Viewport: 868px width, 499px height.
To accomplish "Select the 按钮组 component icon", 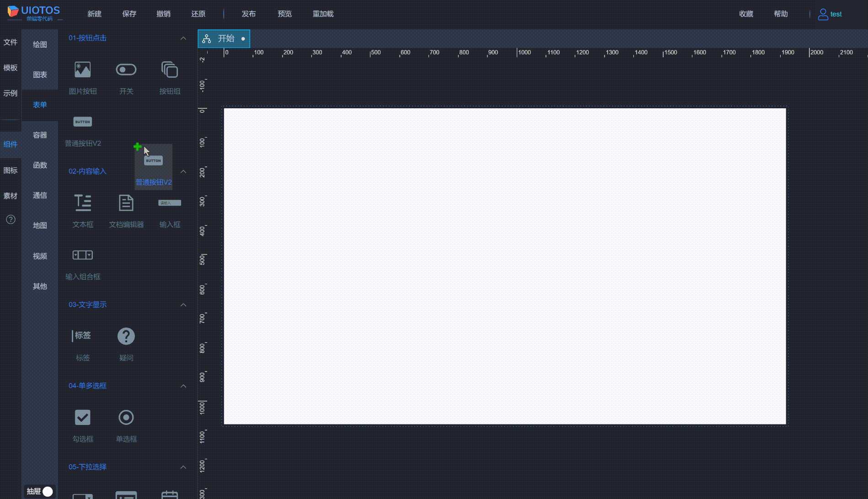I will (169, 70).
